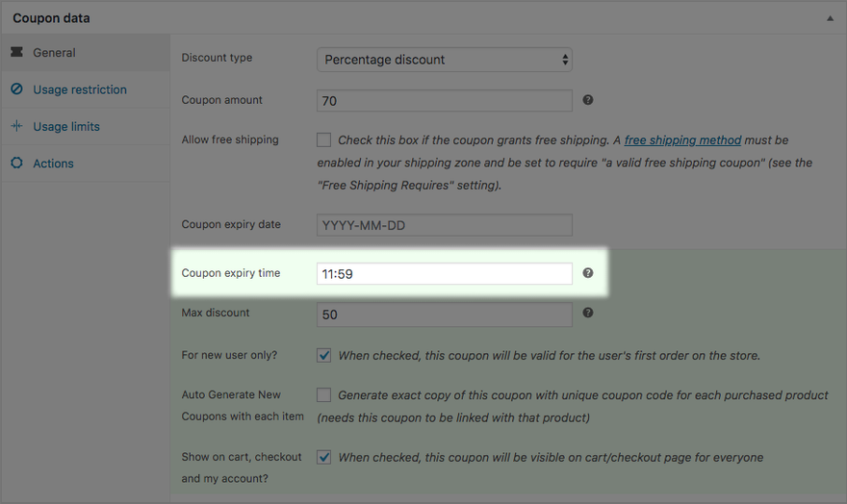Click the Actions gear icon
This screenshot has height=504, width=847.
tap(16, 164)
